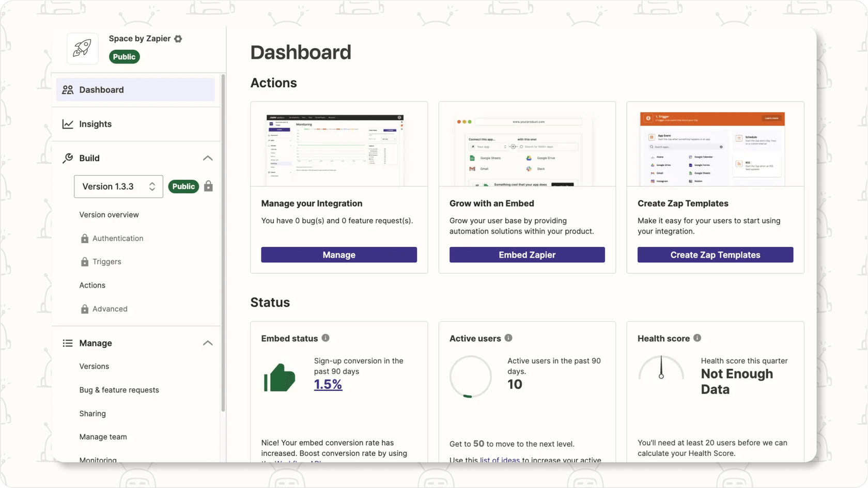Switch to the Dashboard sidebar item
This screenshot has height=488, width=868.
click(101, 89)
